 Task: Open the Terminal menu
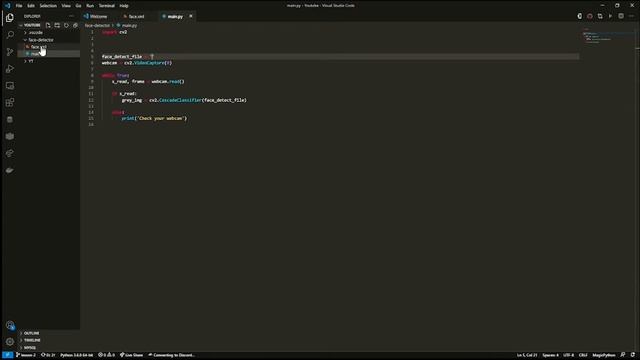click(x=107, y=6)
